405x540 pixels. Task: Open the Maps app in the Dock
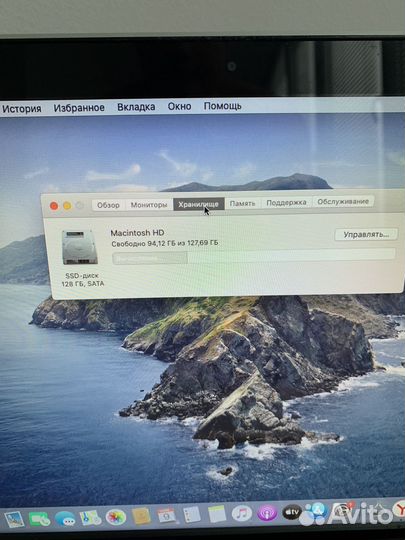90,518
